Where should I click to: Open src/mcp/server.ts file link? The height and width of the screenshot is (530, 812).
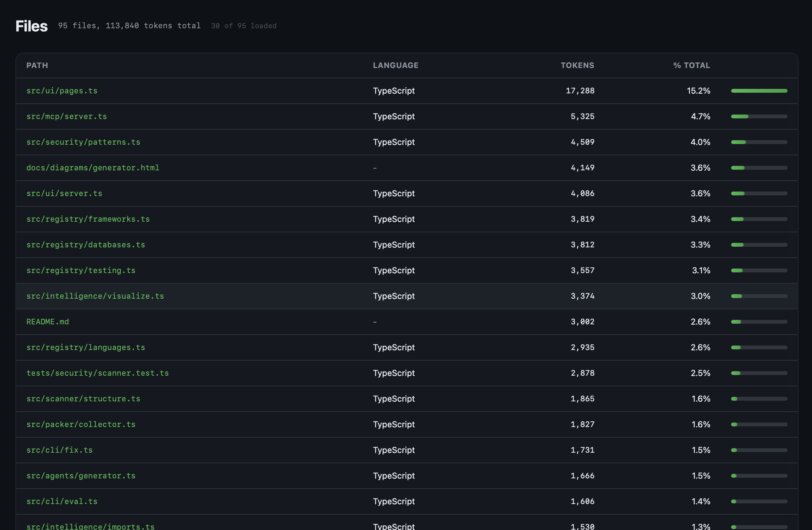click(x=66, y=116)
